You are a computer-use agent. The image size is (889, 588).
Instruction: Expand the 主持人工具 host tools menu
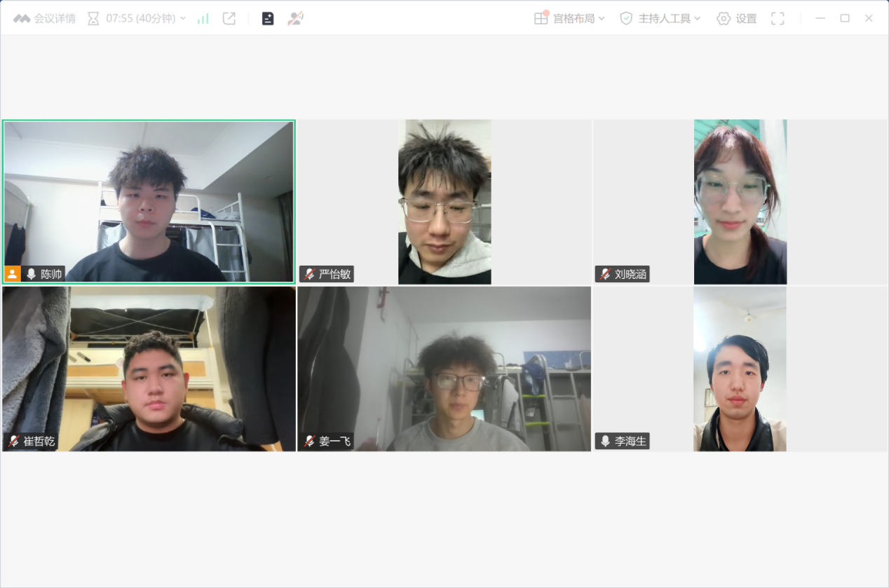660,19
